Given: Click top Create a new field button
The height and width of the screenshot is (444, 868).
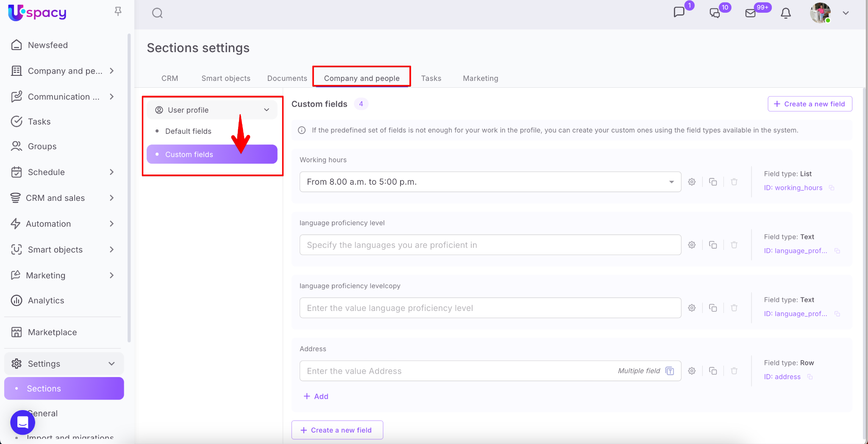Looking at the screenshot, I should [810, 104].
